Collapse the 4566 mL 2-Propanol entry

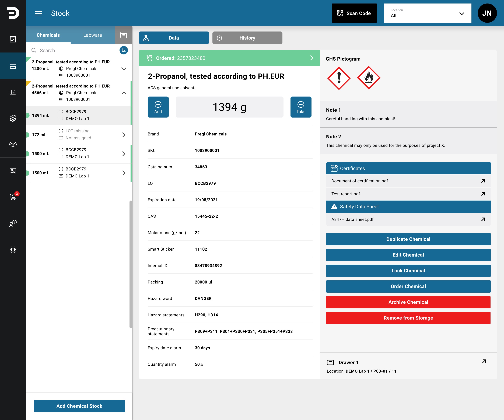[124, 93]
